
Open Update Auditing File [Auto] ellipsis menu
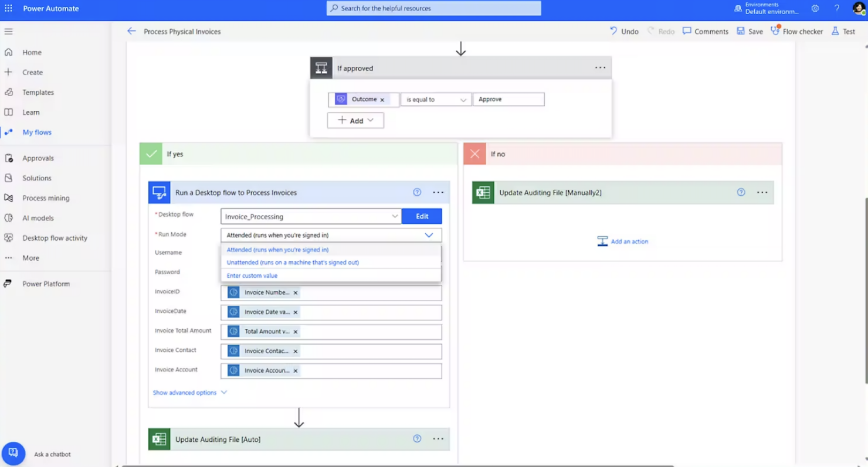point(438,438)
